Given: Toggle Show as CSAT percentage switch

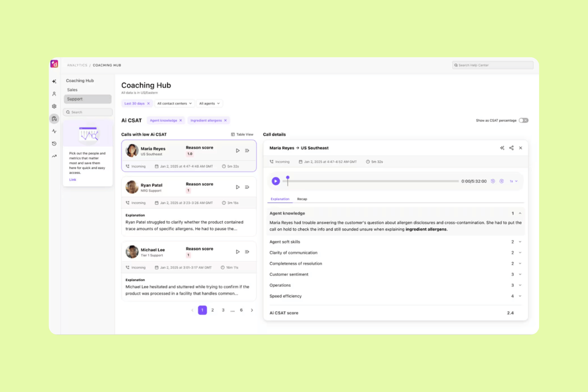Looking at the screenshot, I should (x=523, y=121).
